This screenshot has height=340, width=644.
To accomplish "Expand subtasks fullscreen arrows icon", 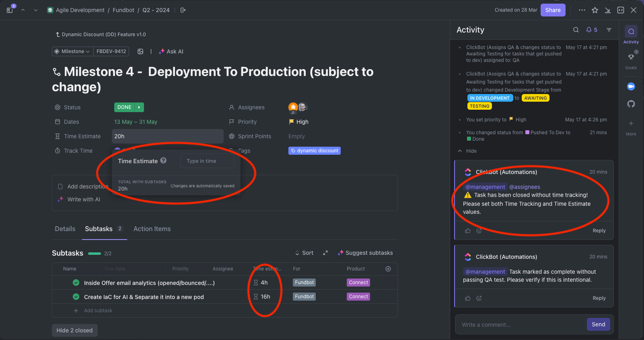I will click(x=325, y=253).
